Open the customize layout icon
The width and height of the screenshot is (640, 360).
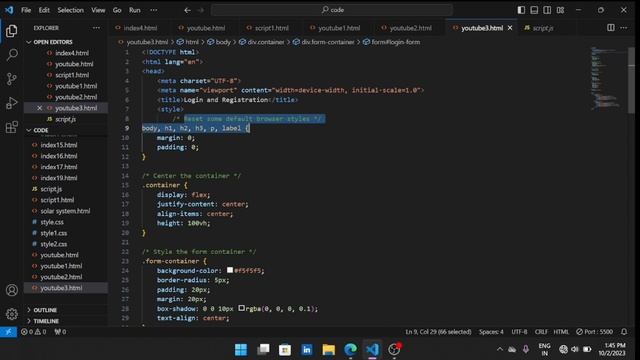(x=560, y=10)
